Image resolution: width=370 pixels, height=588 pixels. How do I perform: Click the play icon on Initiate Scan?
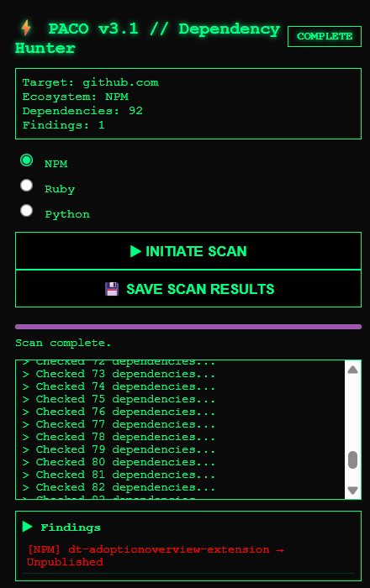135,251
